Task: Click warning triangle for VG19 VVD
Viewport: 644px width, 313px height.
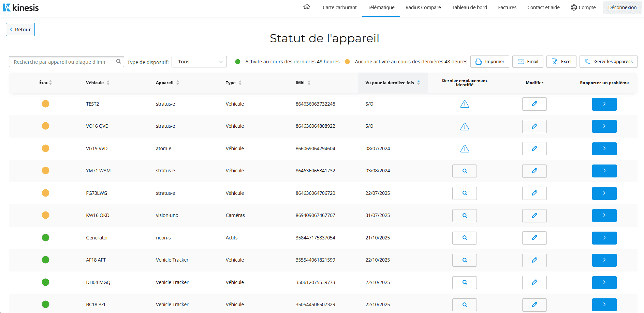Action: click(x=464, y=149)
